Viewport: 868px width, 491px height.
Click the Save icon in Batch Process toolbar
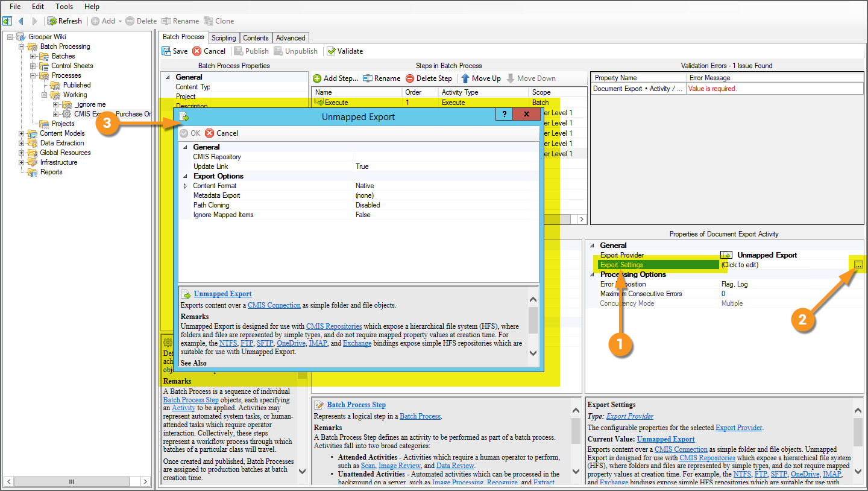click(166, 51)
